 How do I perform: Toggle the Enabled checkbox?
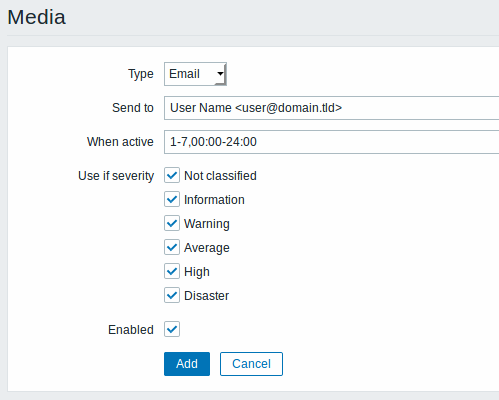click(x=172, y=329)
